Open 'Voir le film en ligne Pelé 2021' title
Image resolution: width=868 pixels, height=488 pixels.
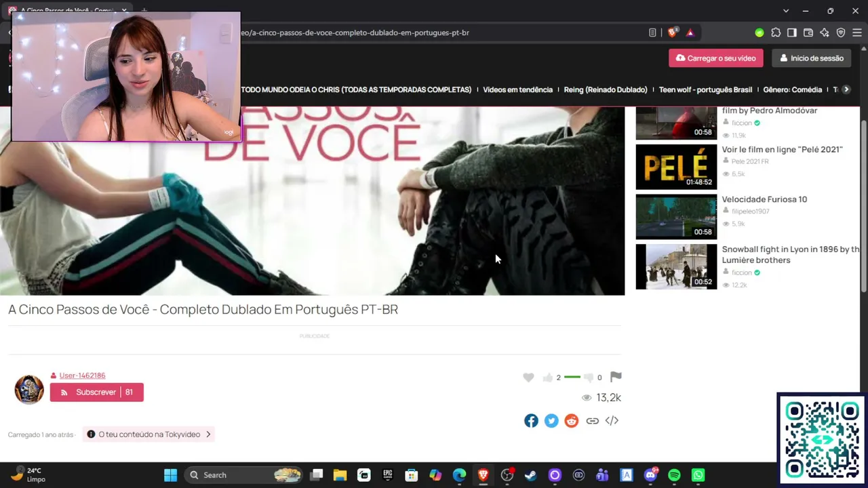click(782, 149)
